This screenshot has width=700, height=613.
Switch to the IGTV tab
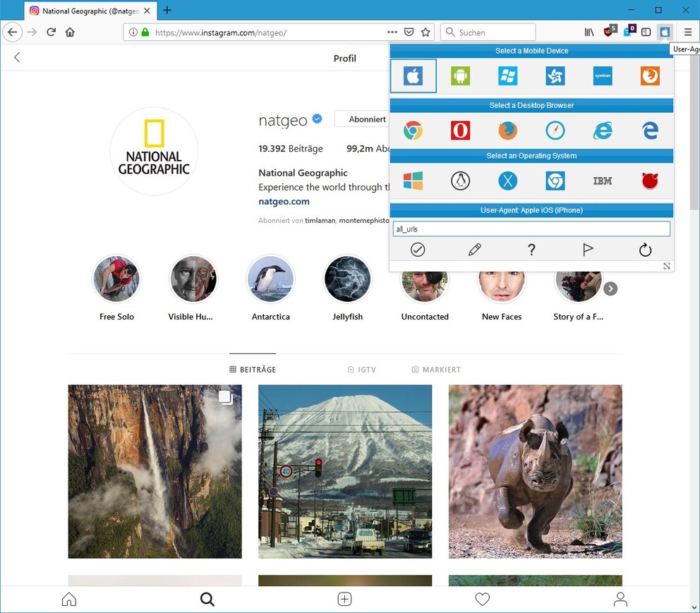point(362,370)
